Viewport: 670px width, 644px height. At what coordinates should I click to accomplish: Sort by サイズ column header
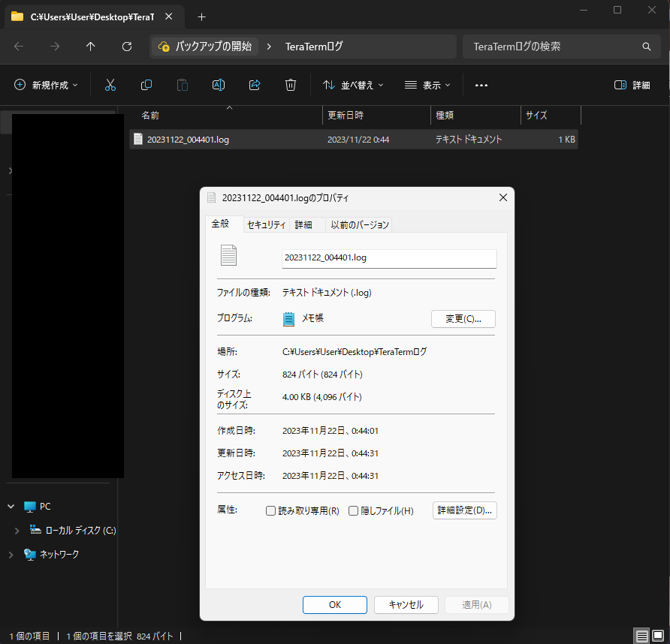551,116
